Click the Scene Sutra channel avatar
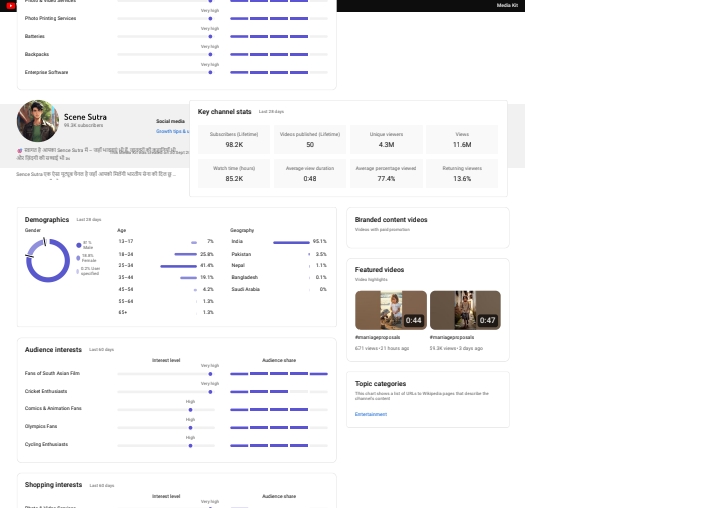Screen dimensions: 720x508 (x=38, y=122)
